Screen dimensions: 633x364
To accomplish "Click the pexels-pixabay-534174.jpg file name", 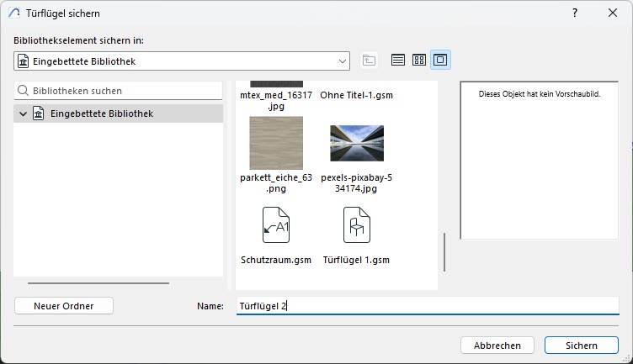I will point(356,183).
